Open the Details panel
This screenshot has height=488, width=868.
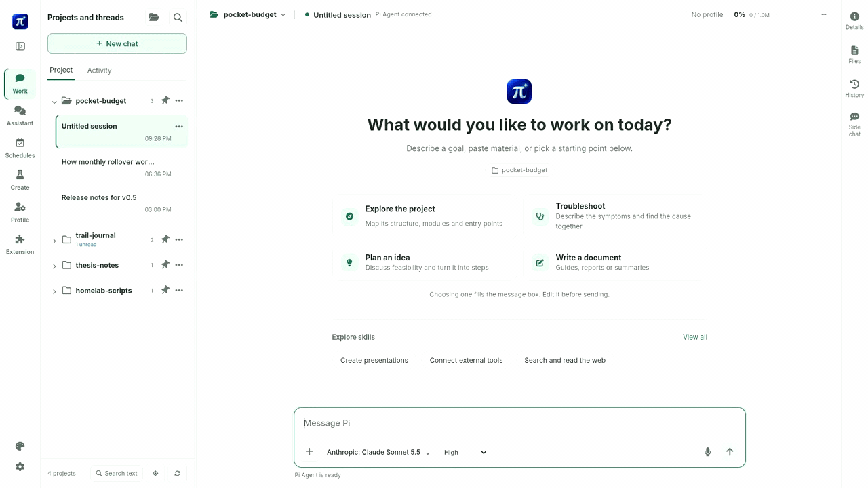click(x=854, y=21)
